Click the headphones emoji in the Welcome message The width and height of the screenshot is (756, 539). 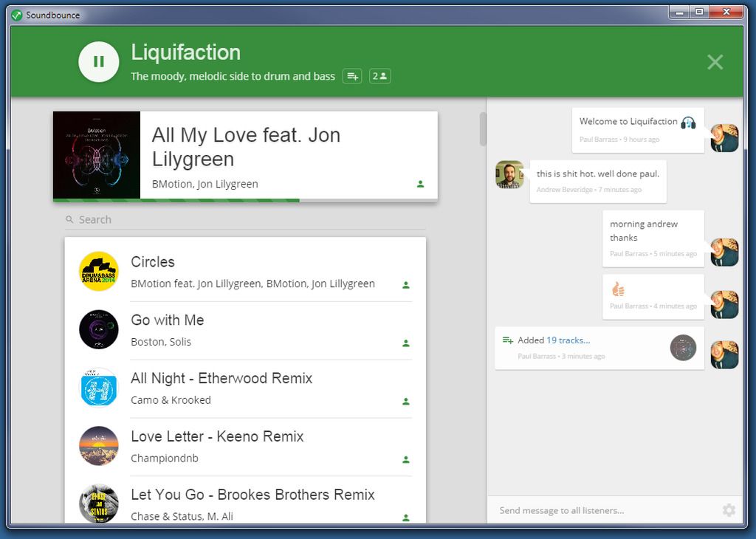click(x=689, y=123)
